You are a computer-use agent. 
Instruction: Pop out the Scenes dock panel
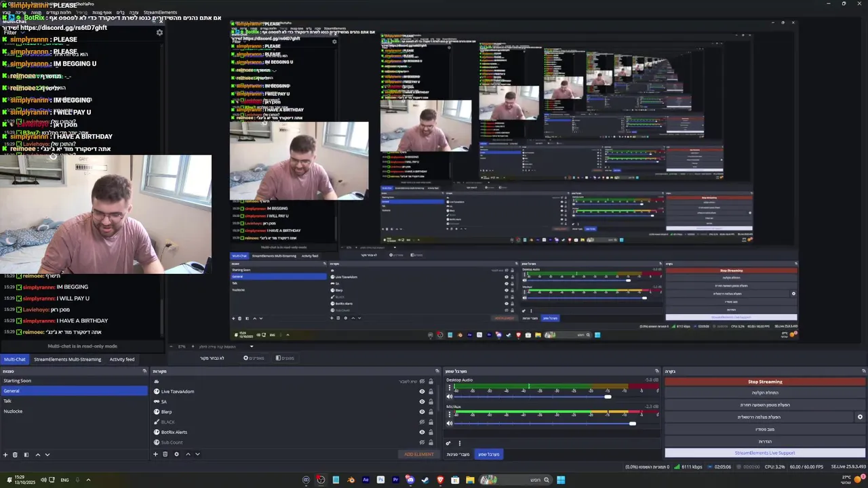pyautogui.click(x=144, y=371)
